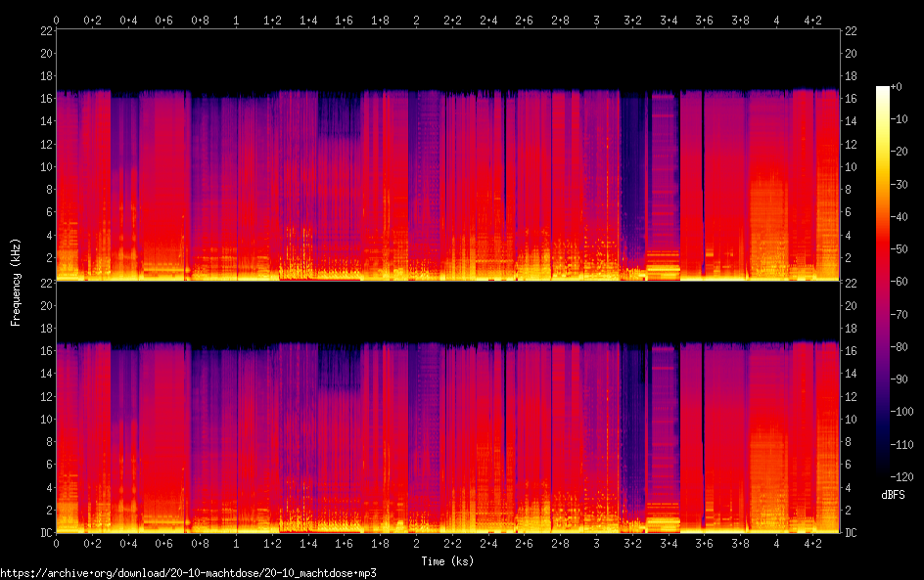The image size is (924, 580).
Task: Click the "4·2" tick on the bottom time axis
Action: (x=812, y=544)
